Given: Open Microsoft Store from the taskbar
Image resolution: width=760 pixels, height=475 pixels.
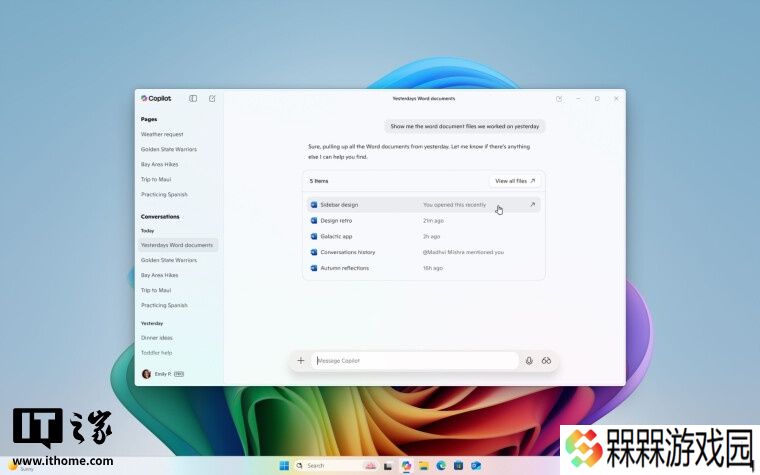Looking at the screenshot, I should click(459, 466).
